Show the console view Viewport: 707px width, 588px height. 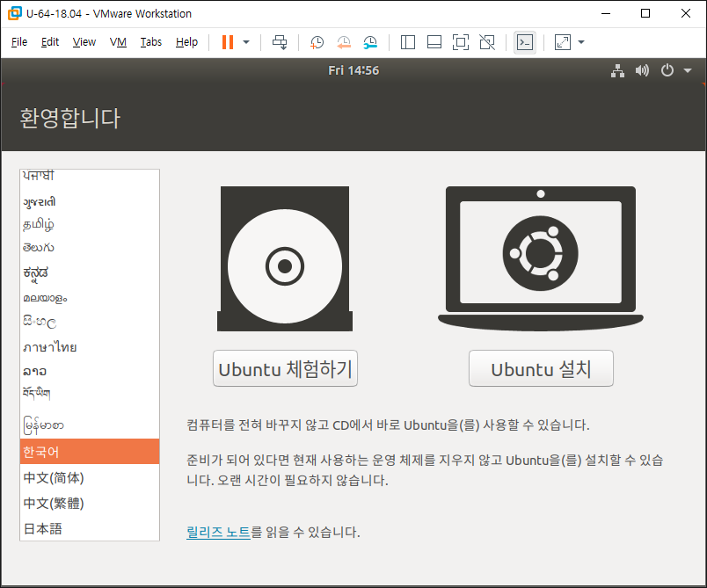point(525,42)
